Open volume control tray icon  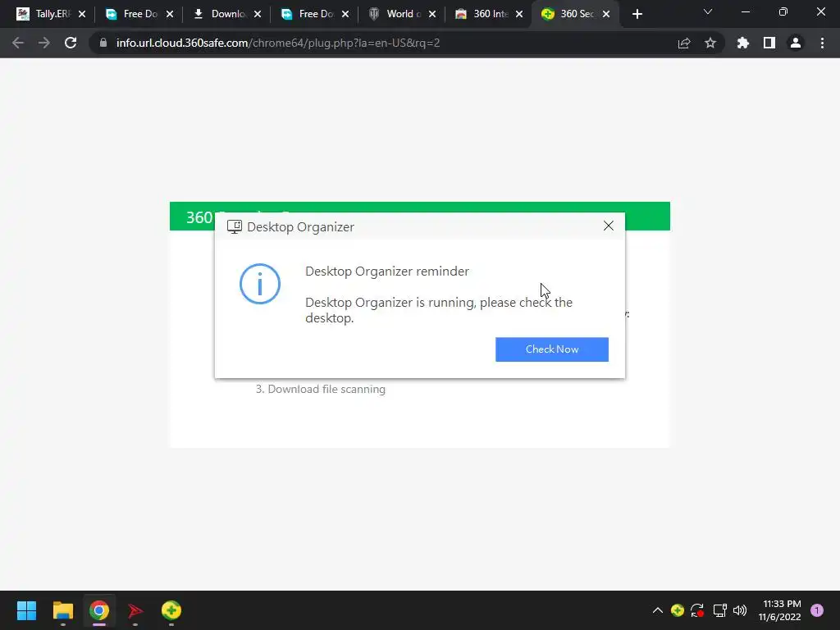pos(740,610)
